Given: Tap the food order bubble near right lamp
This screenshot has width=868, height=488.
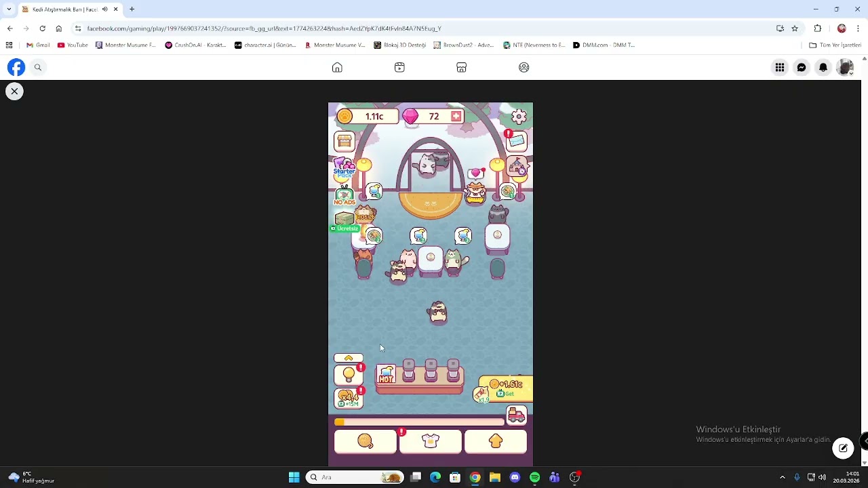Looking at the screenshot, I should pos(507,192).
